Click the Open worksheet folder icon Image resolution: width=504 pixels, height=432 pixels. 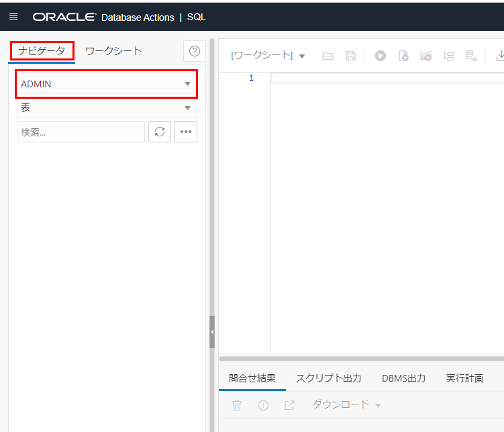[x=328, y=56]
